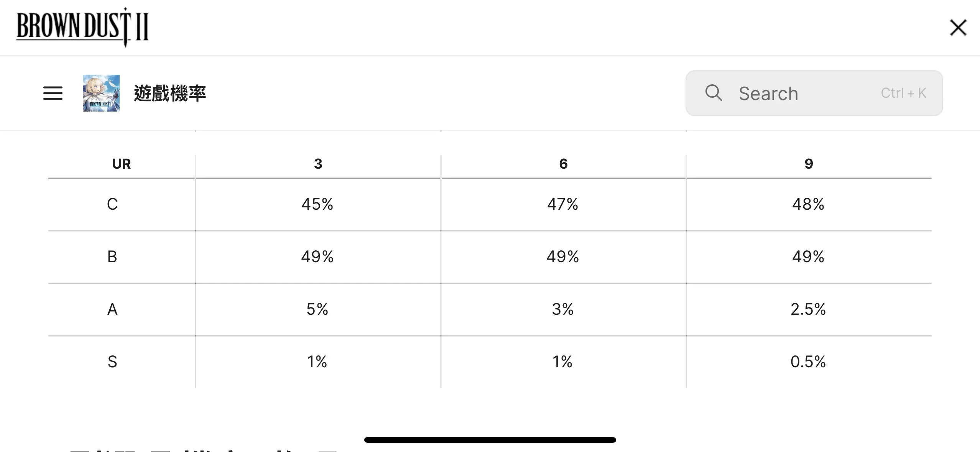Click the row label A

(112, 309)
